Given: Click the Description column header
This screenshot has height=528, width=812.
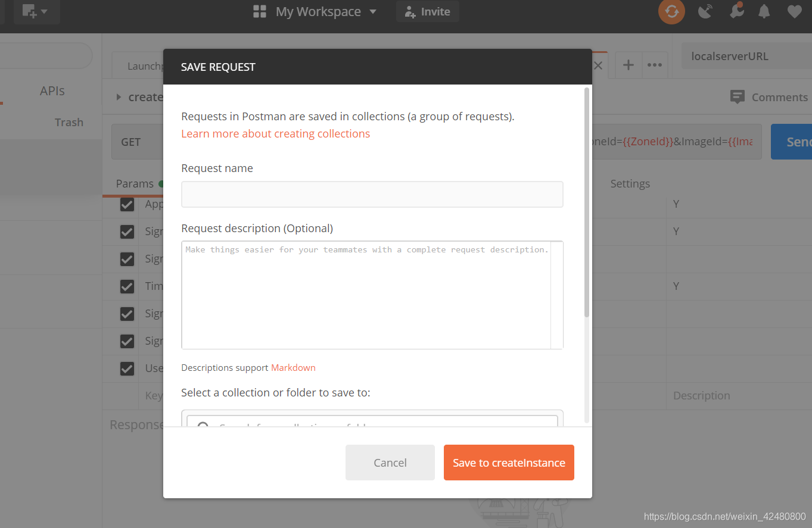Looking at the screenshot, I should [701, 395].
